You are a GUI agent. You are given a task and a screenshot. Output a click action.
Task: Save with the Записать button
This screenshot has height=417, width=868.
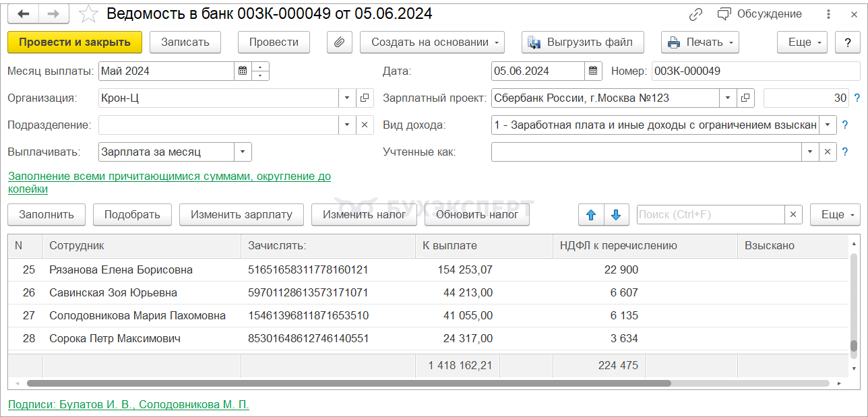185,42
